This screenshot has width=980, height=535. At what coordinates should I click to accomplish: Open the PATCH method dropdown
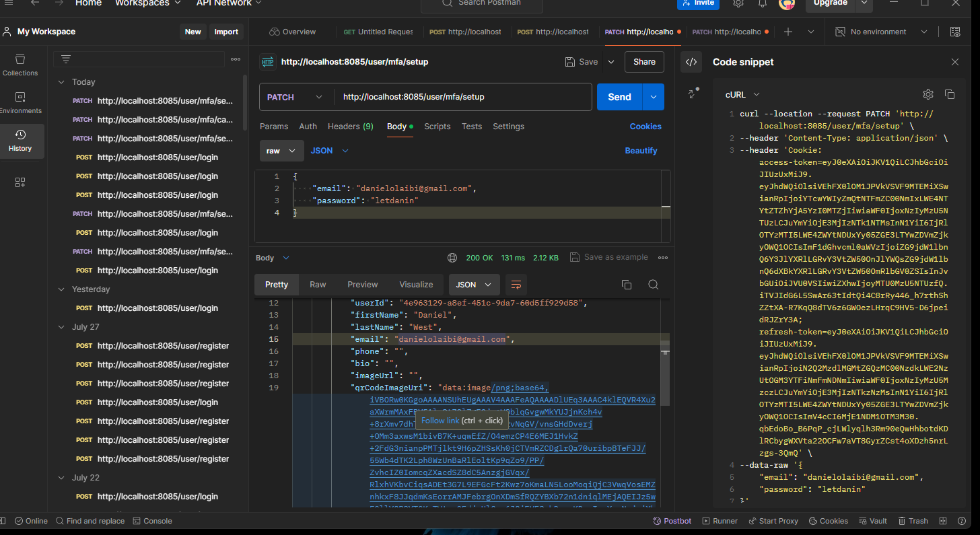point(295,97)
